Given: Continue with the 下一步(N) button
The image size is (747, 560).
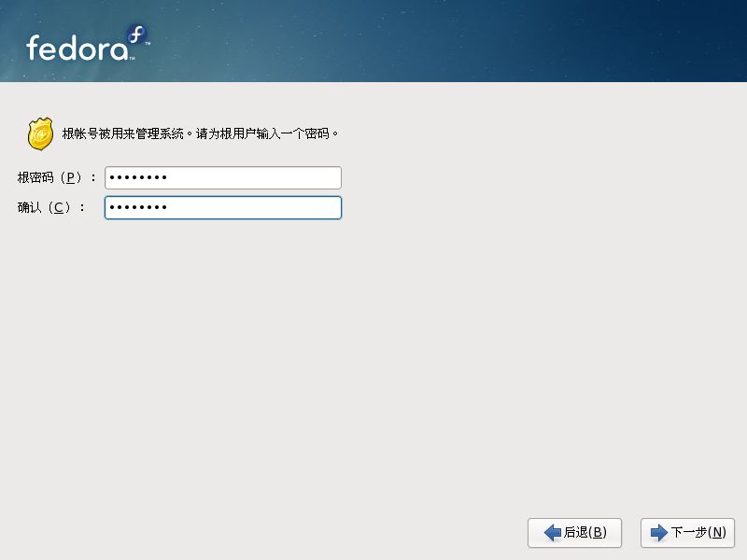Looking at the screenshot, I should [687, 532].
